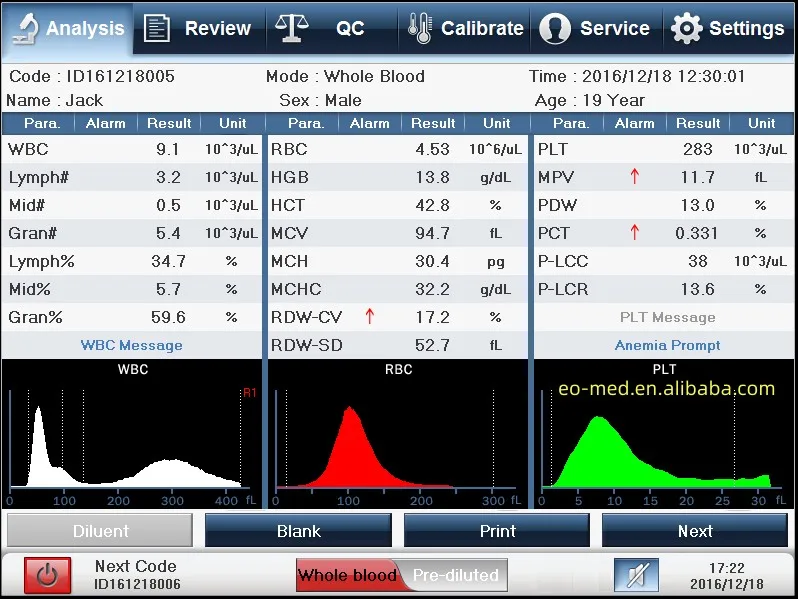Select the Lymph% value 34.7
Image resolution: width=798 pixels, height=599 pixels.
pyautogui.click(x=168, y=261)
